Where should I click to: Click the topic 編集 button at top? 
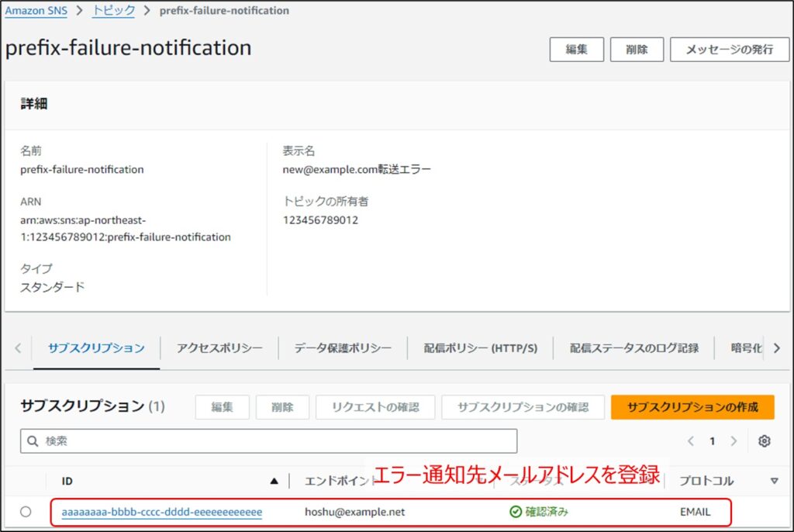click(576, 49)
